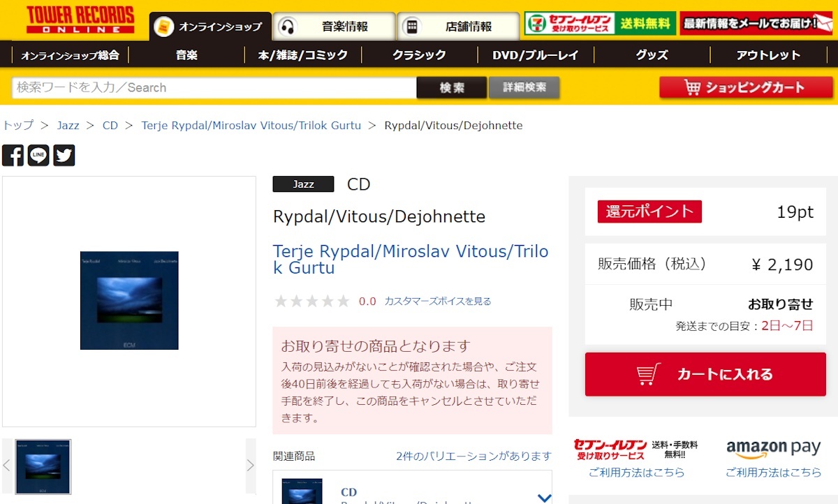Click the 19pt points value
838x504 pixels.
[x=795, y=212]
